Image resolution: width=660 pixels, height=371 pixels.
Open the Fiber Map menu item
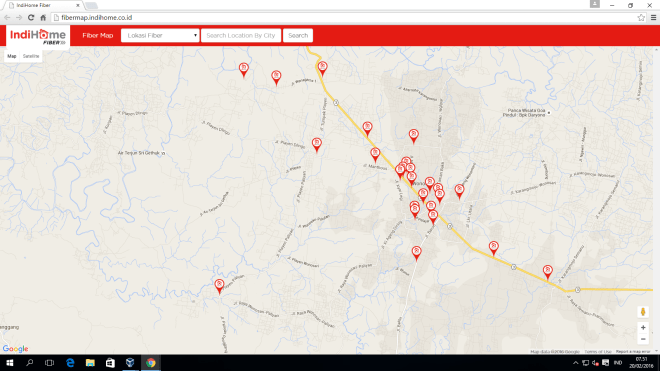click(98, 35)
